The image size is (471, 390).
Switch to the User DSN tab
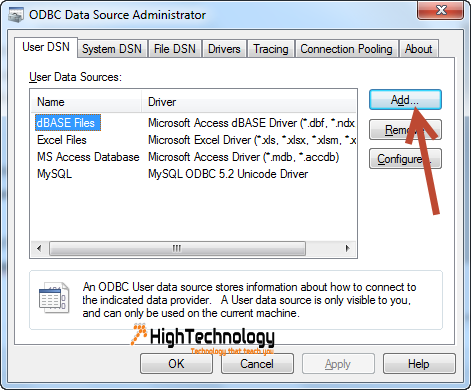pyautogui.click(x=46, y=47)
